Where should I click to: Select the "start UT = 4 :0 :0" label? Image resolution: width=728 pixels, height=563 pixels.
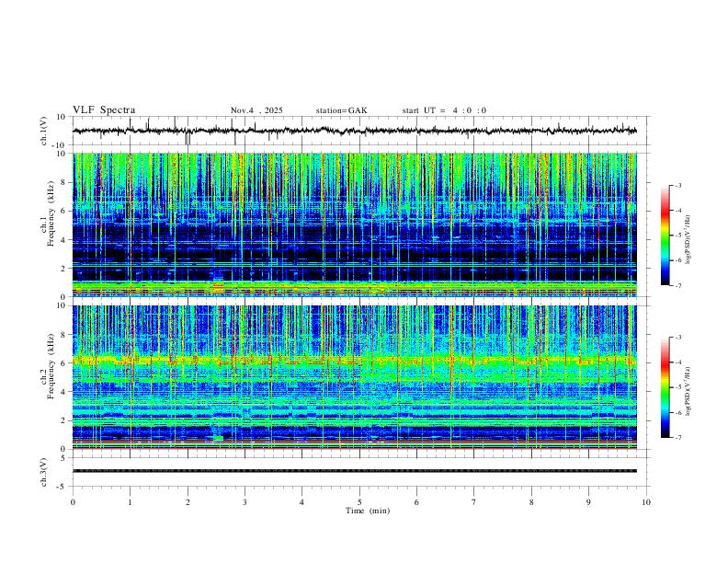[x=444, y=110]
